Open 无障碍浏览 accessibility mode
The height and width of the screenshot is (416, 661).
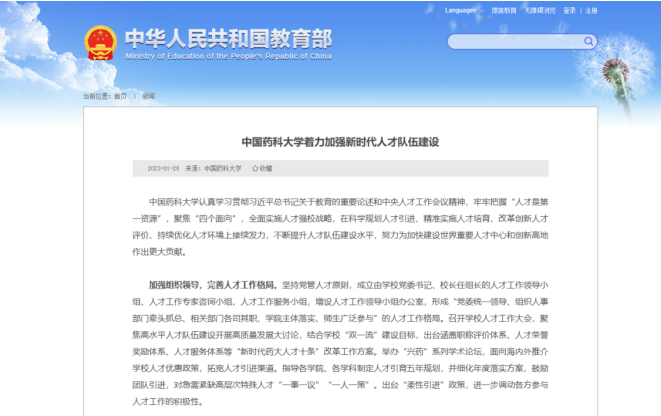click(540, 10)
